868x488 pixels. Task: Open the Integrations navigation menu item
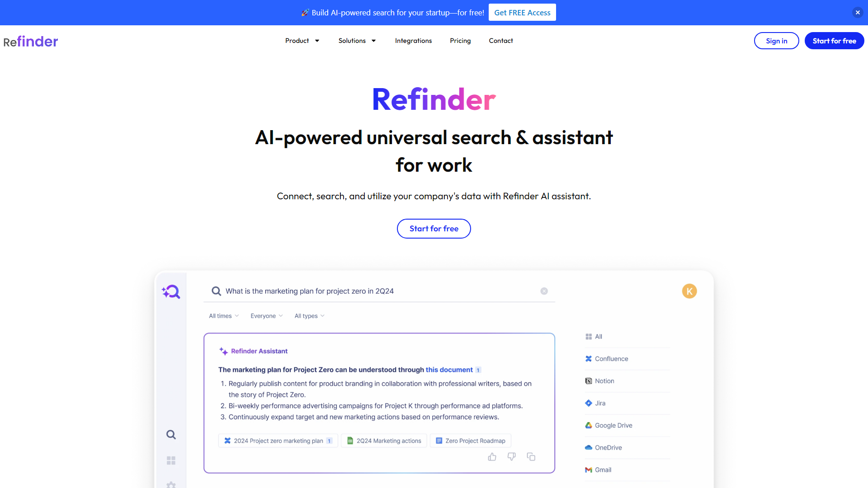[413, 41]
